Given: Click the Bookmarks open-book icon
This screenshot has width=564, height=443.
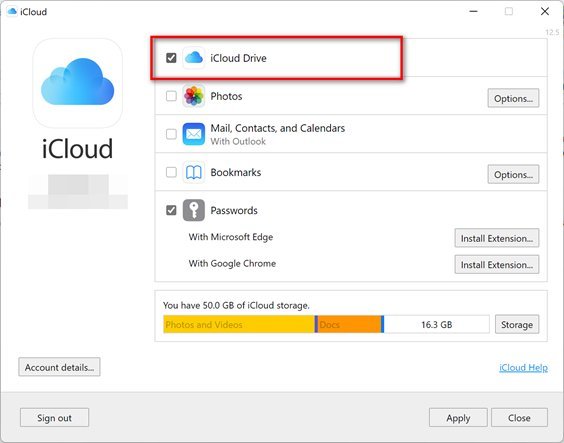Looking at the screenshot, I should (x=194, y=173).
